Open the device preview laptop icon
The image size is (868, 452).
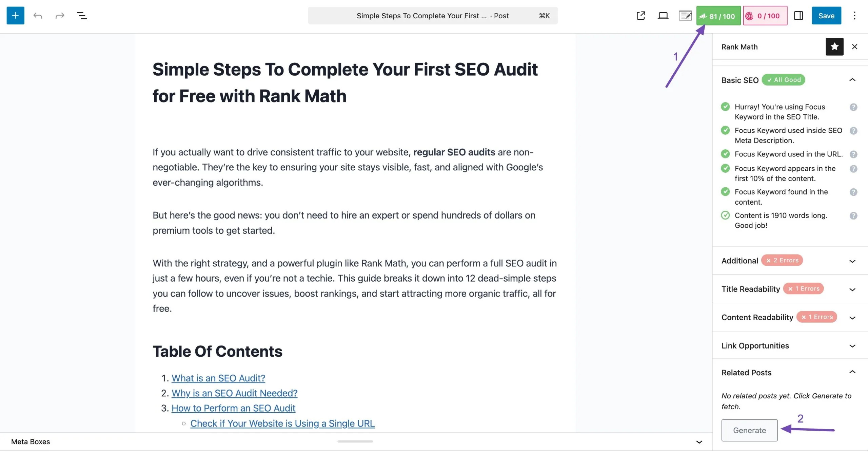tap(663, 16)
